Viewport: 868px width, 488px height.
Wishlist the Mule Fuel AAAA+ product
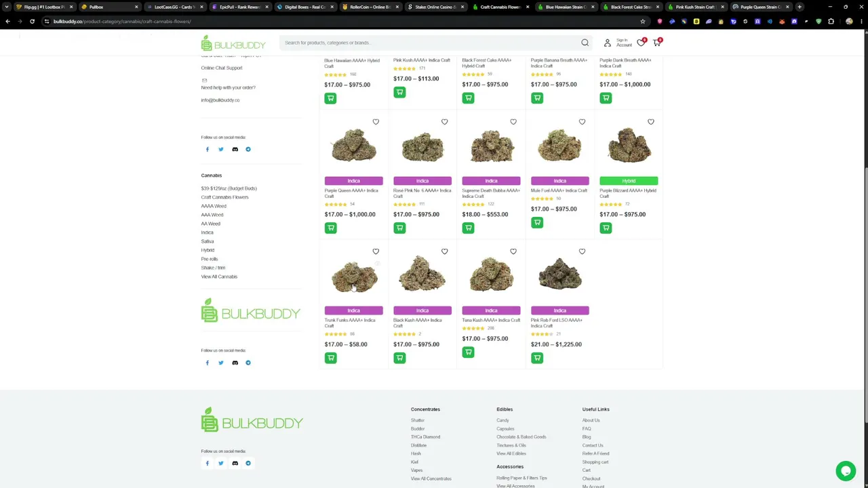click(x=582, y=122)
